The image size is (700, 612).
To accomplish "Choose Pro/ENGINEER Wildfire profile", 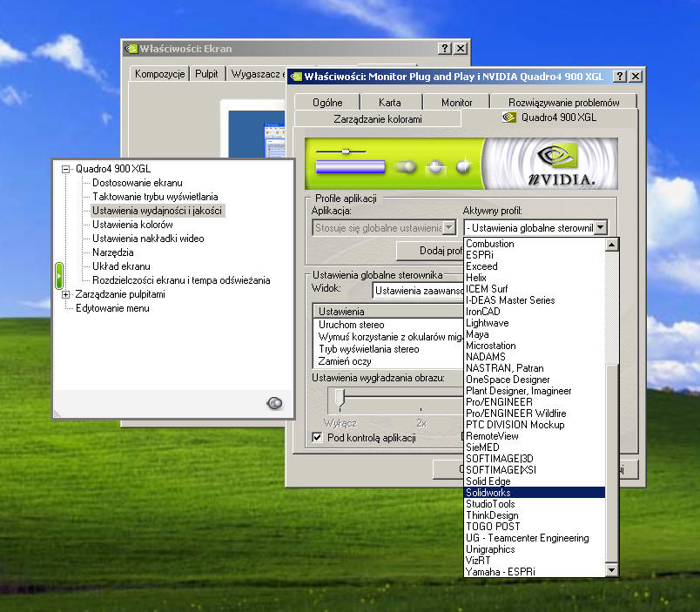I will pos(535,414).
